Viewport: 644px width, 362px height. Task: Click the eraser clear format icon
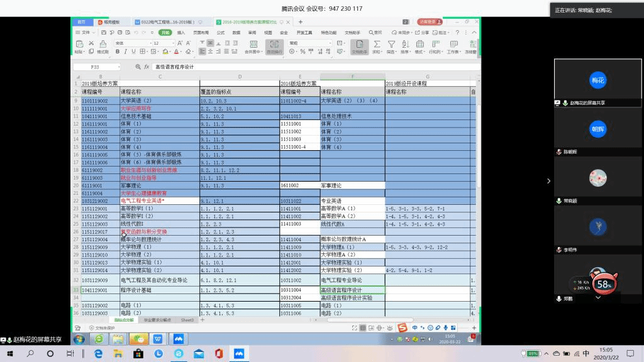click(188, 52)
